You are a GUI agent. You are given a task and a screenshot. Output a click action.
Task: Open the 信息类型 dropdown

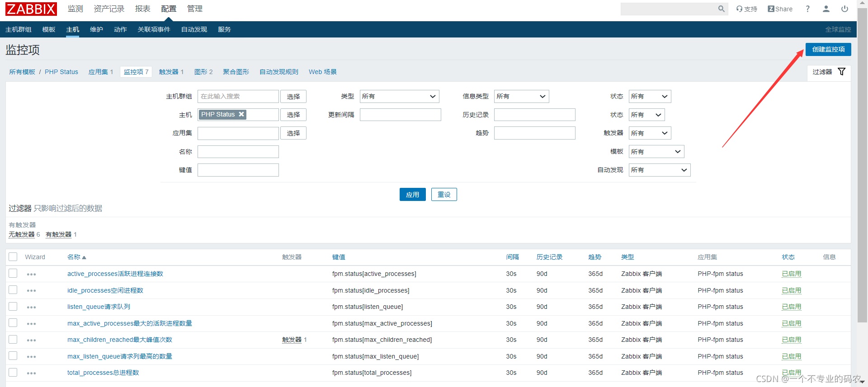point(521,96)
